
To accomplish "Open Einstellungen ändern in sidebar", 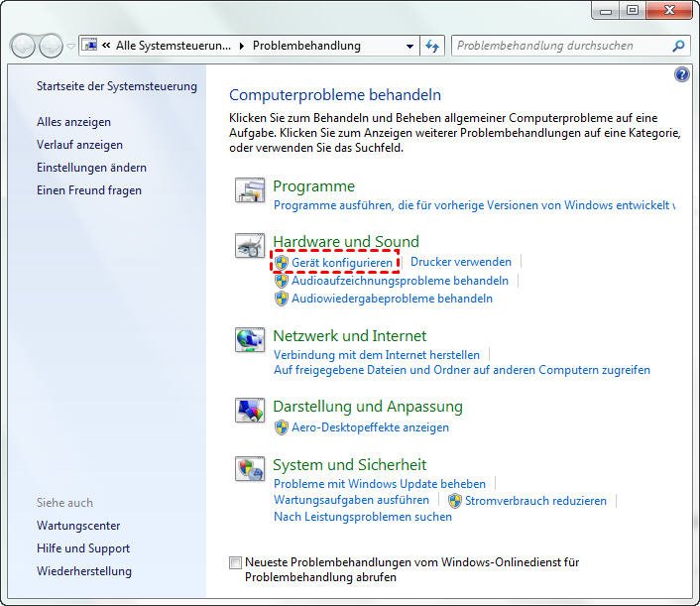I will tap(91, 168).
